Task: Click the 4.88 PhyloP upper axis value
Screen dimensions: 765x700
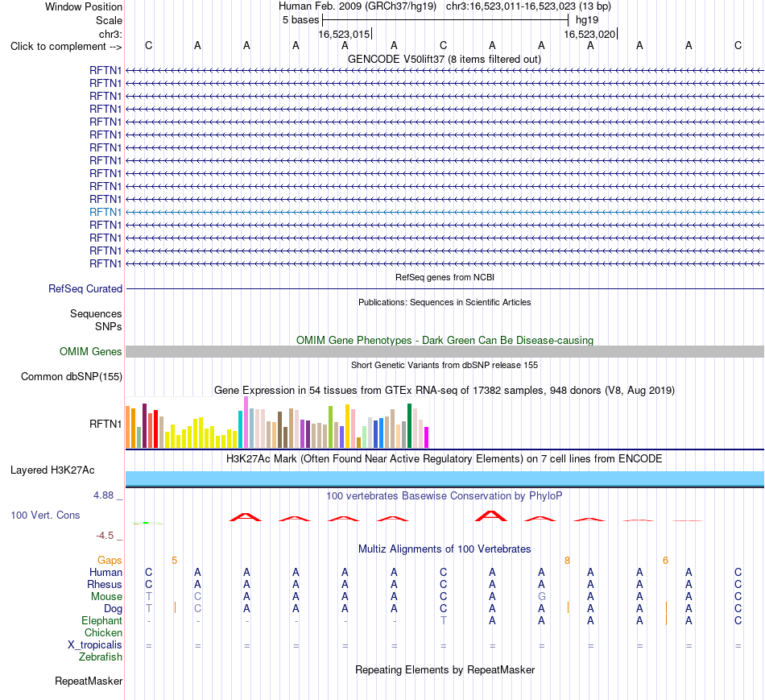Action: (x=103, y=495)
